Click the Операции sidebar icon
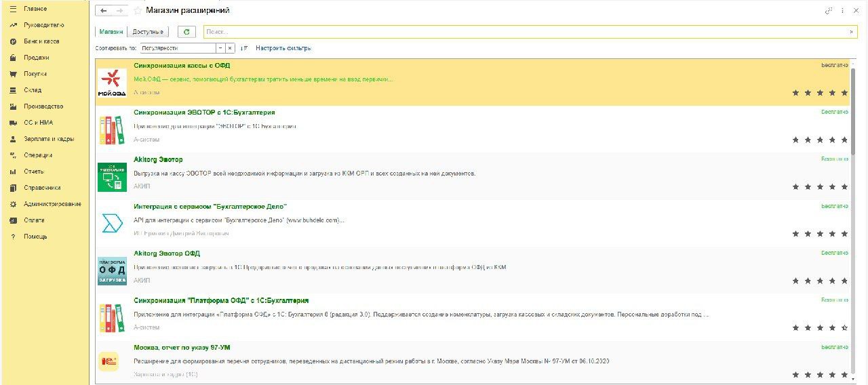Image resolution: width=868 pixels, height=385 pixels. (13, 155)
